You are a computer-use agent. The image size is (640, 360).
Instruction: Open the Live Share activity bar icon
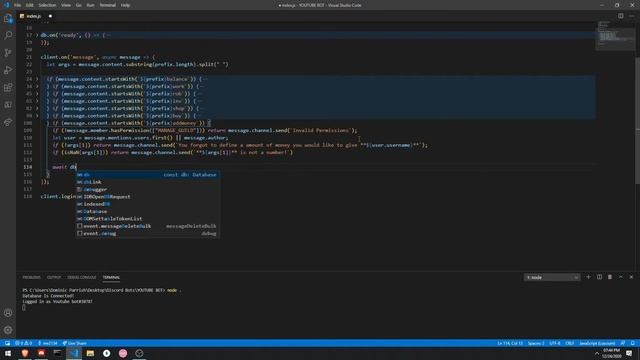coord(8,122)
